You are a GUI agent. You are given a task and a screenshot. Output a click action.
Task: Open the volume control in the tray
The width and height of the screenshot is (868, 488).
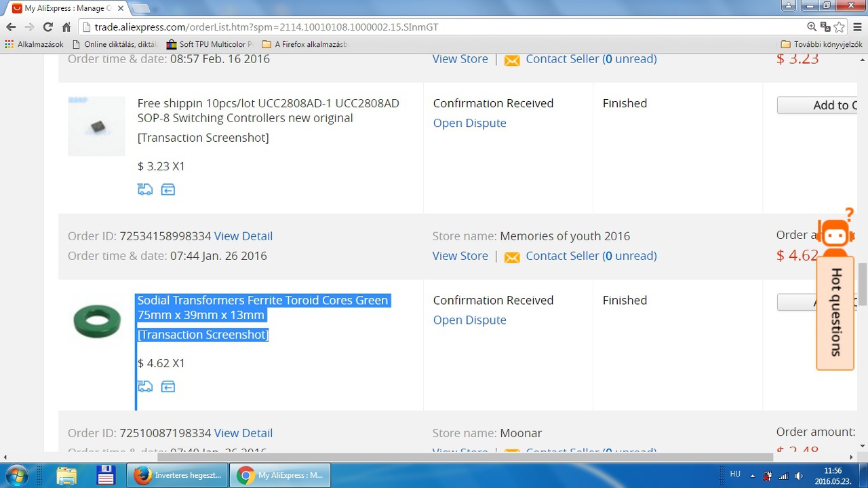[x=799, y=475]
